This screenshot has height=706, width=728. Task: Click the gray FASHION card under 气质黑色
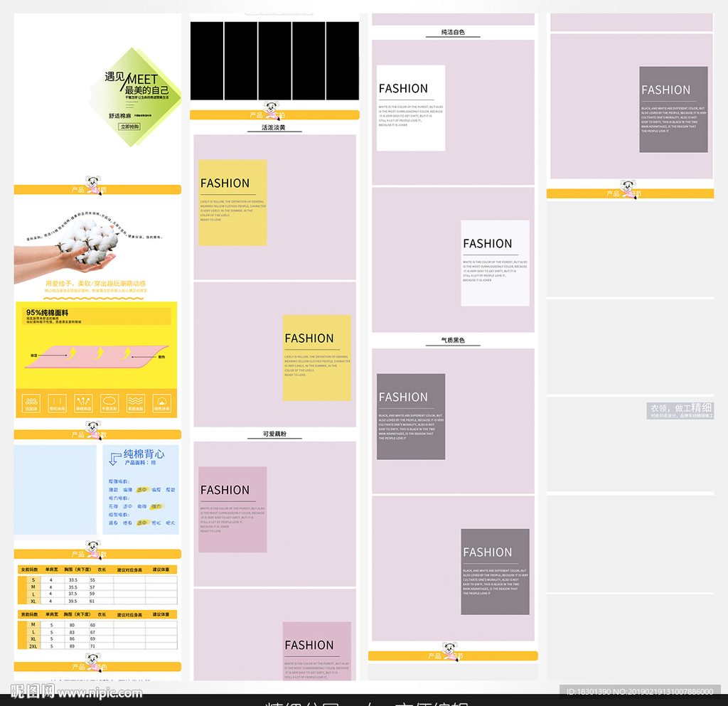point(411,417)
